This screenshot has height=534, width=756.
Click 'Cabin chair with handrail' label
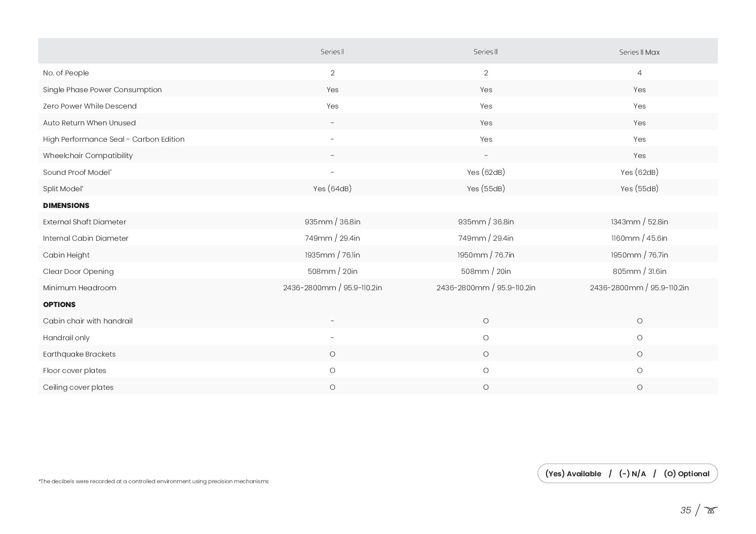(88, 321)
